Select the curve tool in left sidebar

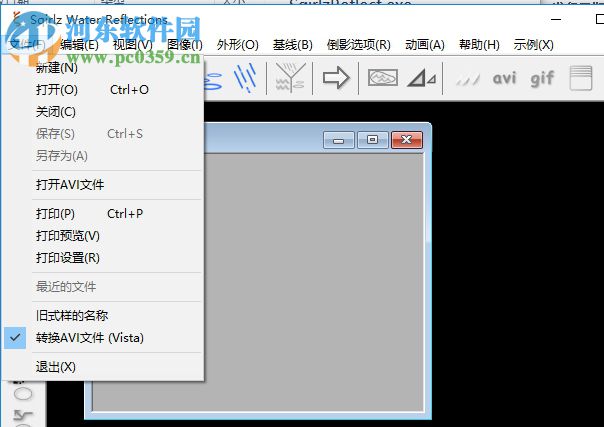23,415
